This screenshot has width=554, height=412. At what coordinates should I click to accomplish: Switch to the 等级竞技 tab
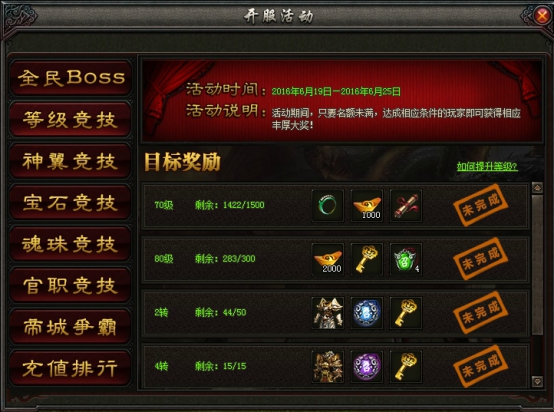(x=71, y=119)
